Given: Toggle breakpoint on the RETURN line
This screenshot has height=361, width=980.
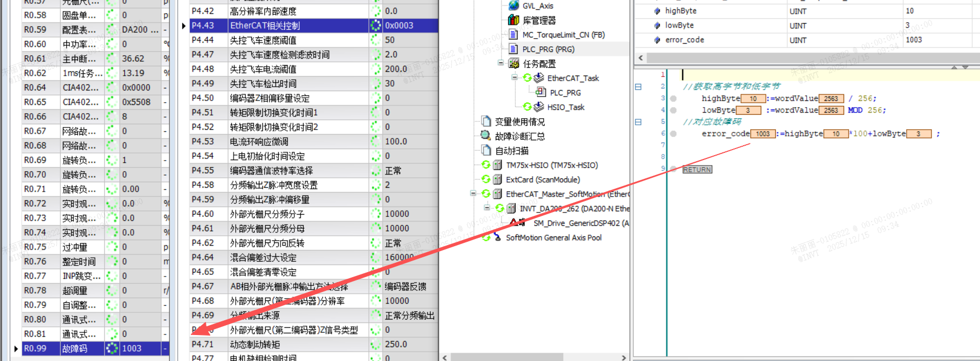Looking at the screenshot, I should tap(673, 169).
